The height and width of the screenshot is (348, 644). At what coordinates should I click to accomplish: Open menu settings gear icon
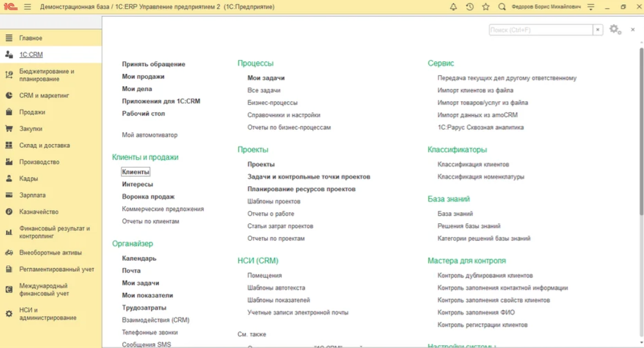point(615,30)
